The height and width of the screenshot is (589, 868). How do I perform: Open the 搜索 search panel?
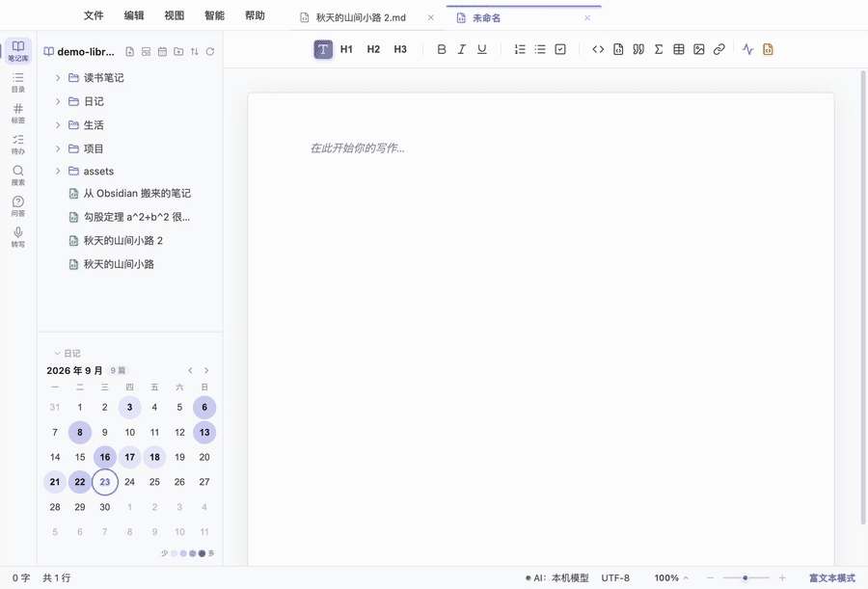click(x=18, y=174)
